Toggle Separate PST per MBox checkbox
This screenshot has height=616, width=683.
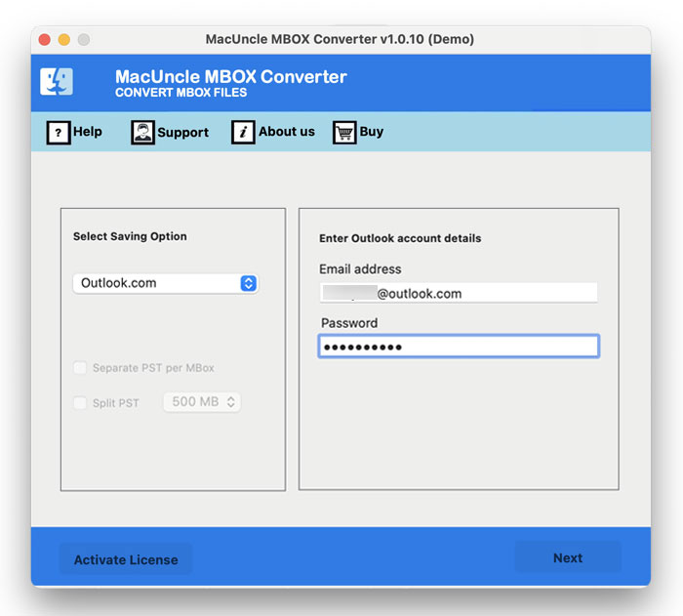80,368
